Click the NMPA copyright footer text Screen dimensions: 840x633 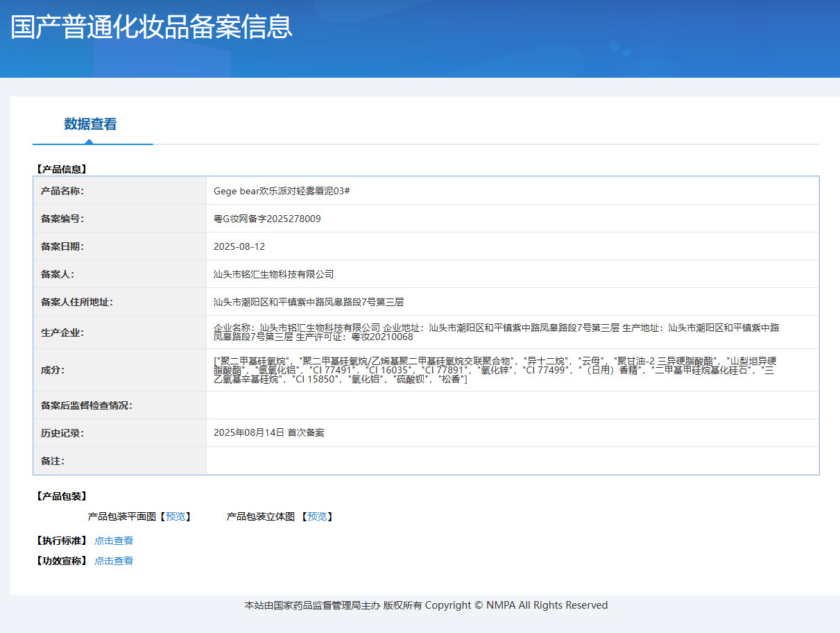(x=426, y=605)
